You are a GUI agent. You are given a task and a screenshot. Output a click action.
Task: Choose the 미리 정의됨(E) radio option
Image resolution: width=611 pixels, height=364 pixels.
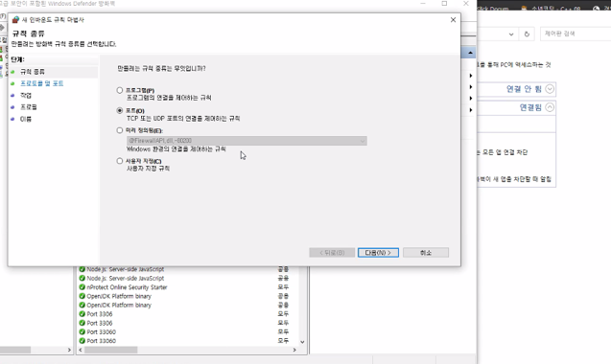(x=120, y=130)
